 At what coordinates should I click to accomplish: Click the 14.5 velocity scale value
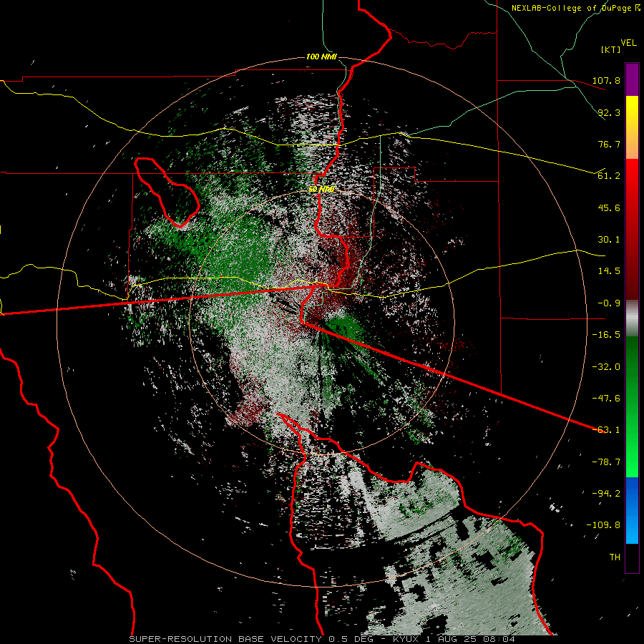tap(609, 271)
